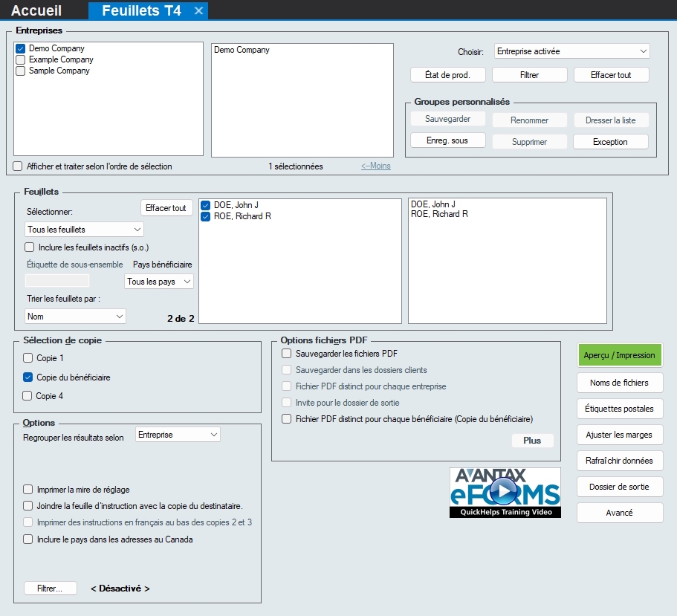Open Regrouper les résultats Entreprise dropdown
Viewport: 677px width, 616px height.
(x=178, y=435)
